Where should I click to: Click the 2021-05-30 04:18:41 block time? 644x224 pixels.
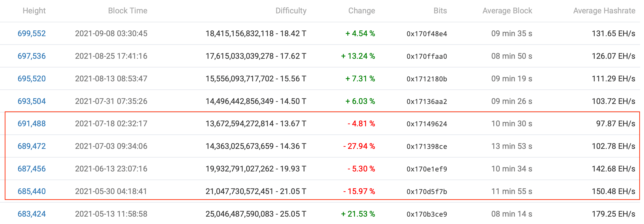pyautogui.click(x=111, y=191)
